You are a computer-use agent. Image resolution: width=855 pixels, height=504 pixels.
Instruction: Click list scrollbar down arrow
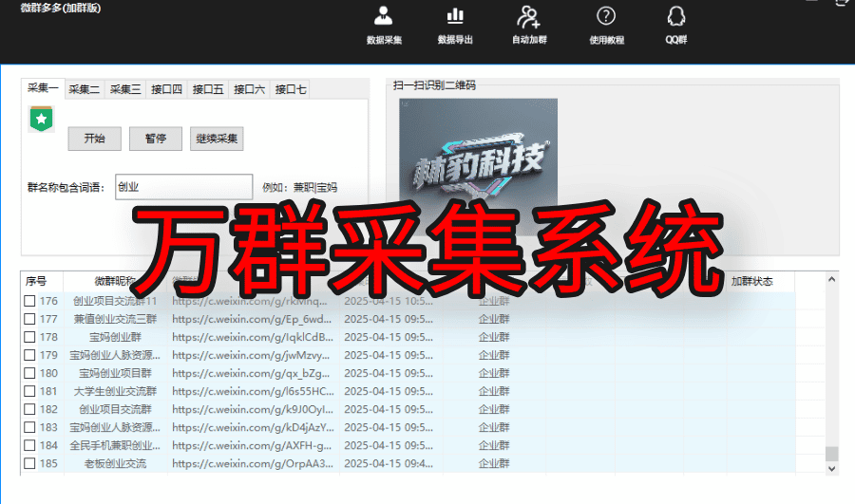[x=832, y=469]
